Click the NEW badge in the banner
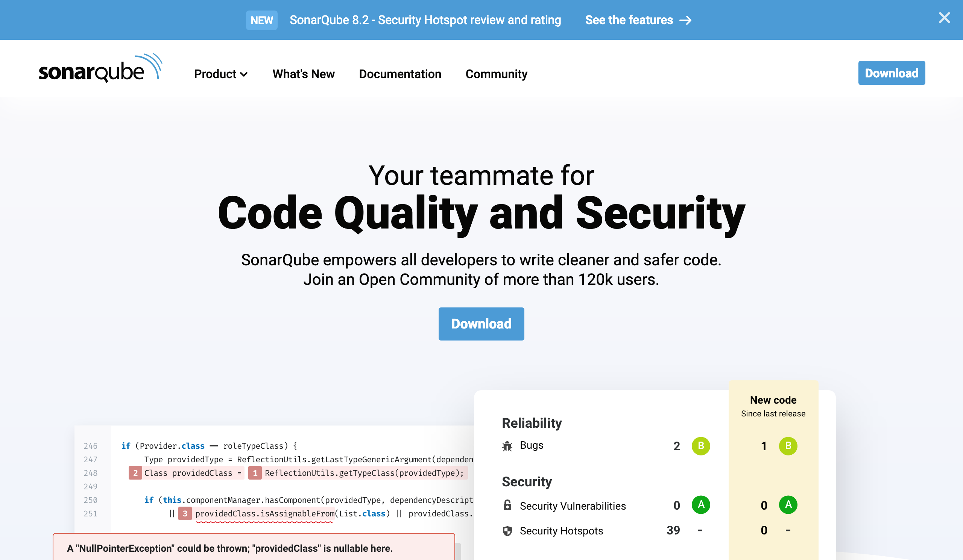The width and height of the screenshot is (963, 560). click(262, 20)
